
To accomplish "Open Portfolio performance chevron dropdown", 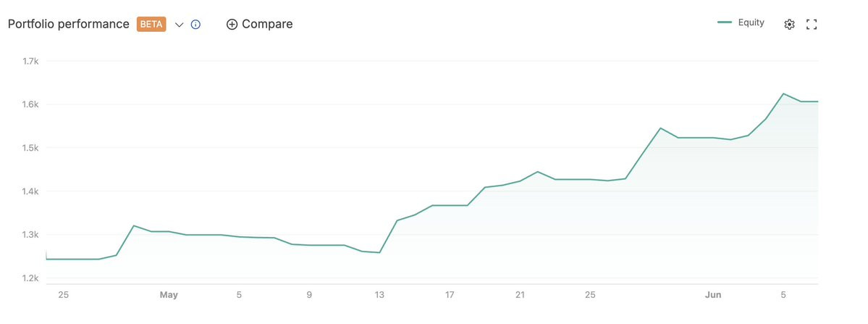I will [179, 25].
